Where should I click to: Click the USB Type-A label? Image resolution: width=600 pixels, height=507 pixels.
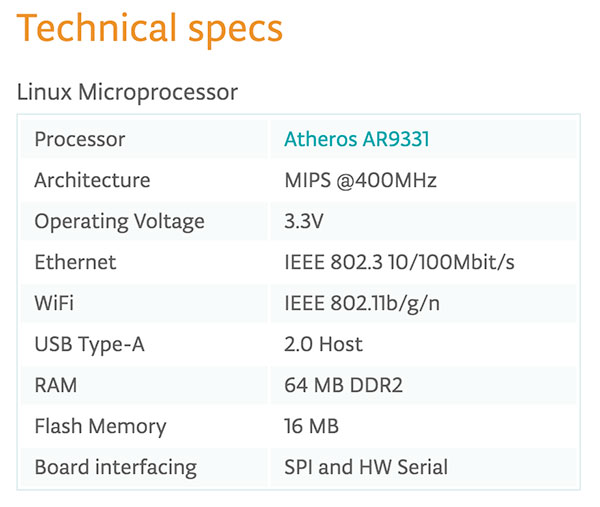[92, 344]
